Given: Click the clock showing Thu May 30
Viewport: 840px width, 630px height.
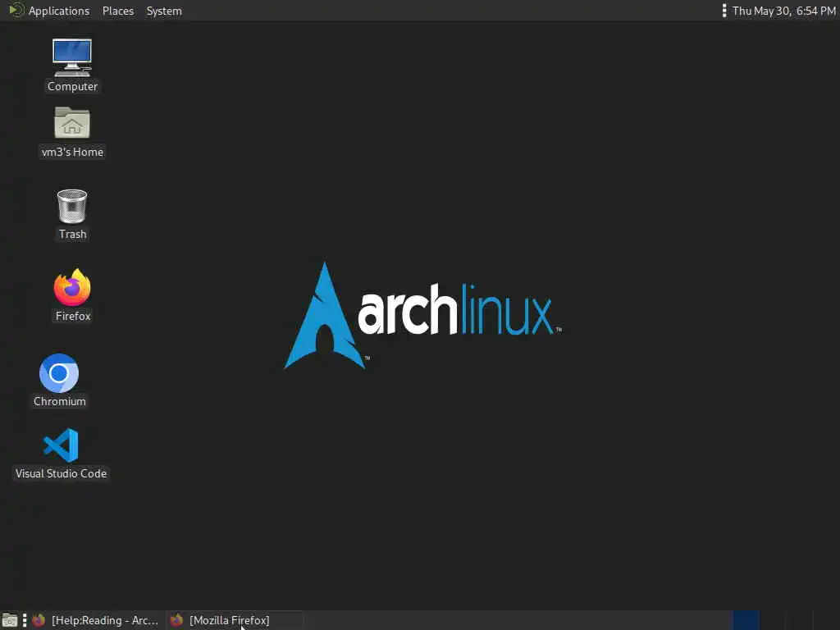Looking at the screenshot, I should click(x=783, y=11).
